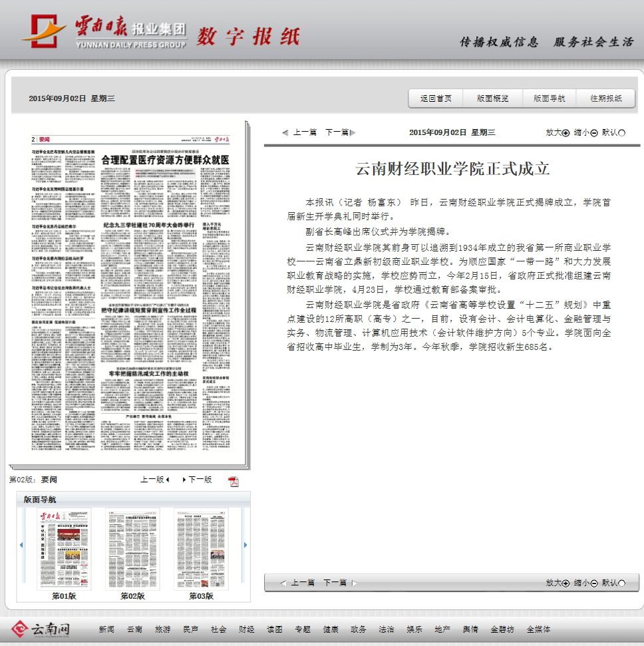Open 健康 in the footer navigation
Screen dimensions: 644x646
(331, 629)
